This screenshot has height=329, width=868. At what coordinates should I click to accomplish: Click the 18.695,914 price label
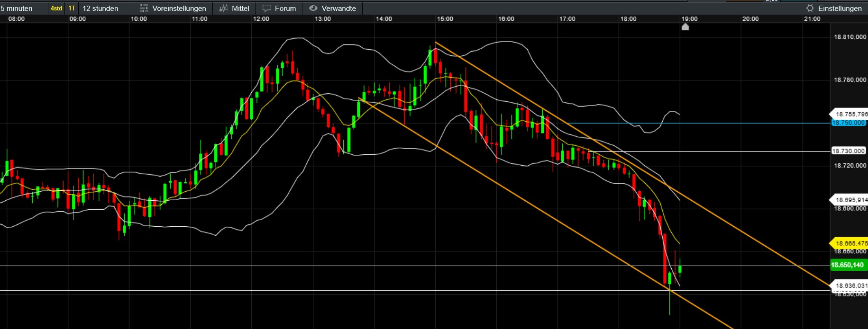point(849,200)
